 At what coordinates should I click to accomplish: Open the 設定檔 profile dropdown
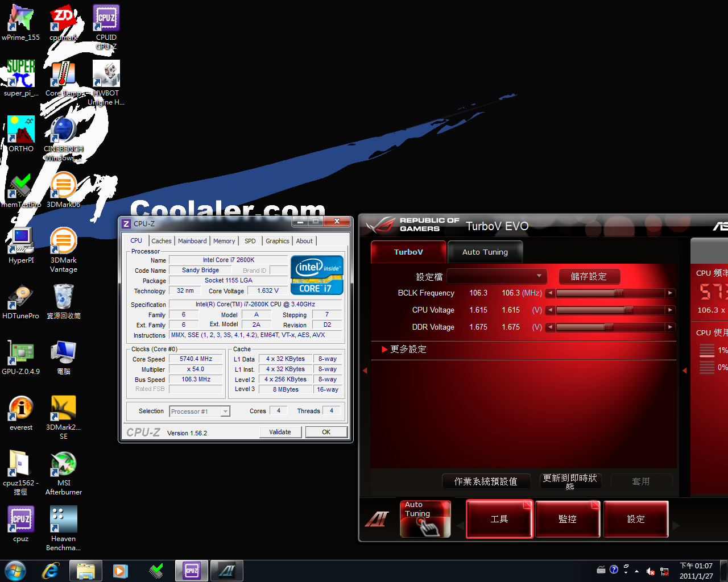tap(497, 276)
